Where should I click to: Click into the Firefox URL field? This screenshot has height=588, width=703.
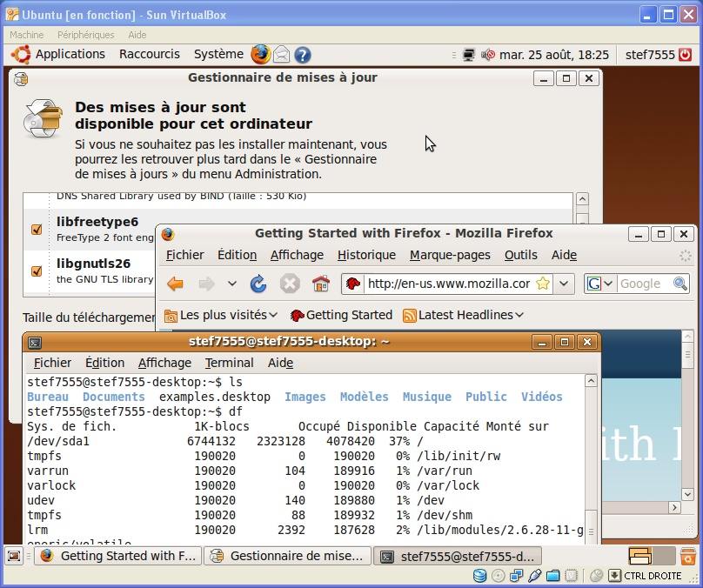click(x=449, y=284)
